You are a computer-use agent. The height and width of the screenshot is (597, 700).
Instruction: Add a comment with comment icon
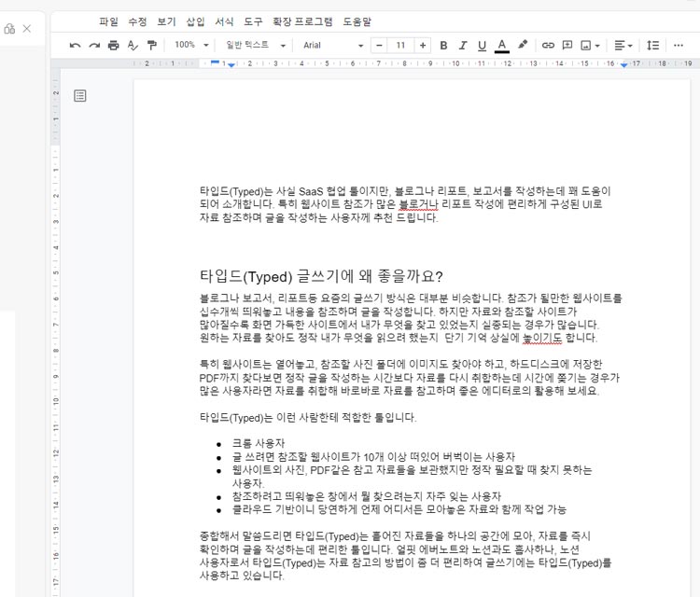(x=567, y=45)
